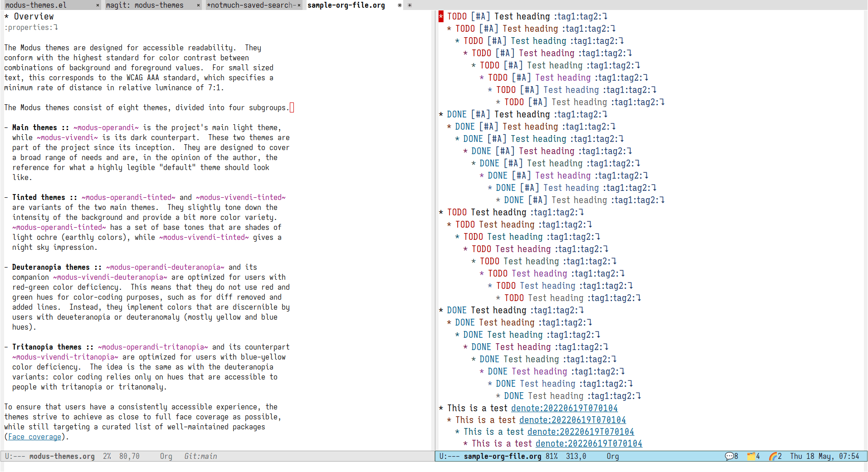The height and width of the screenshot is (472, 868).
Task: Click fold arrow of deepest eighth-level TODO [#A] heading
Action: (x=662, y=102)
